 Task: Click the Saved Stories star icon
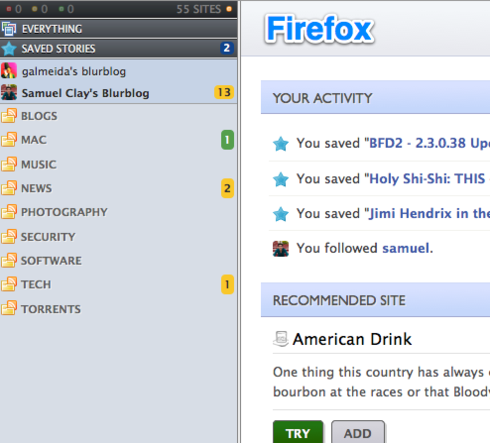9,49
